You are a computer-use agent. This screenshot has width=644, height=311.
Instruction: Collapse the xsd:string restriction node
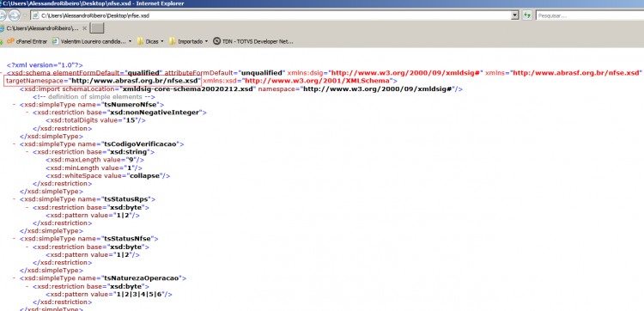pos(27,152)
